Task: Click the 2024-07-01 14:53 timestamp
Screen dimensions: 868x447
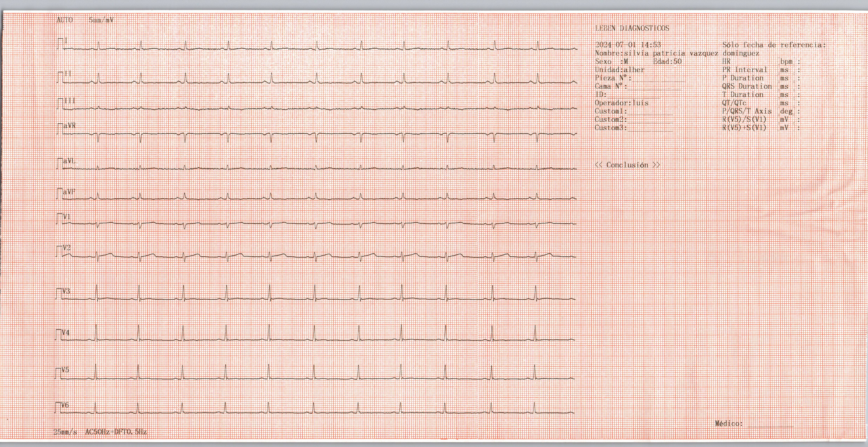Action: click(x=628, y=45)
